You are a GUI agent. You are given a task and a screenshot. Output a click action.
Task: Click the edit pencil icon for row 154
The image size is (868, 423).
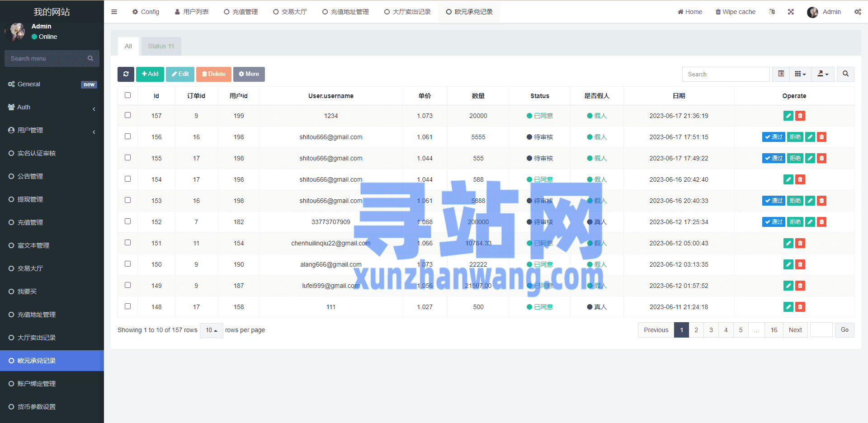coord(788,179)
